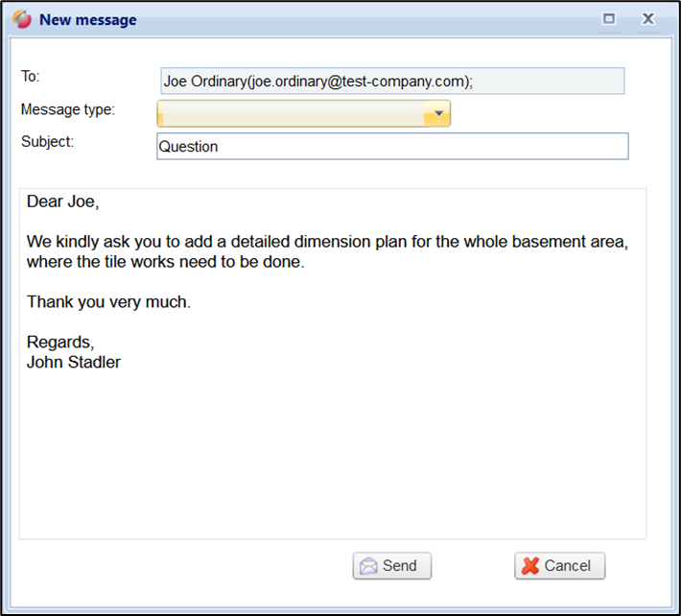681x616 pixels.
Task: Click the "John Stadler" signature line
Action: 74,363
